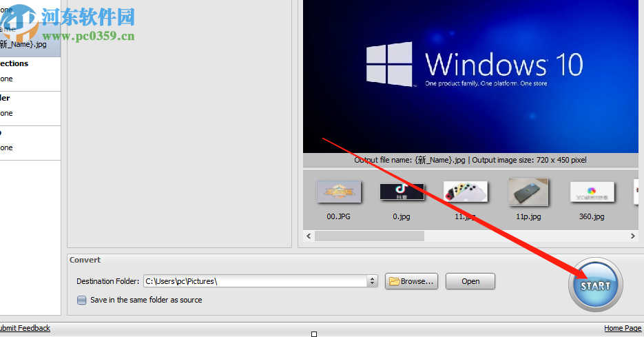The height and width of the screenshot is (337, 644).
Task: Select the 00.JPG thumbnail
Action: 339,192
